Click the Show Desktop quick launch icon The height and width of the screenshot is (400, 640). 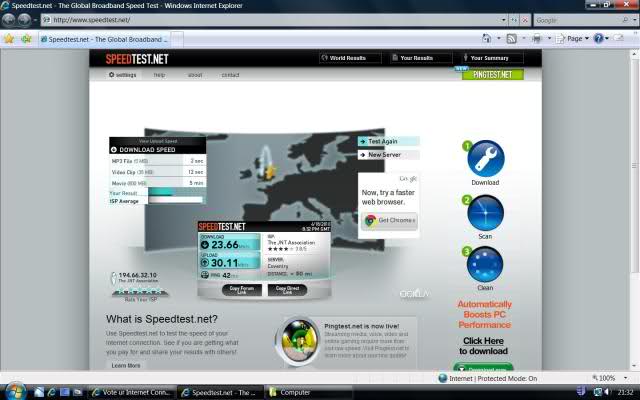click(x=64, y=392)
